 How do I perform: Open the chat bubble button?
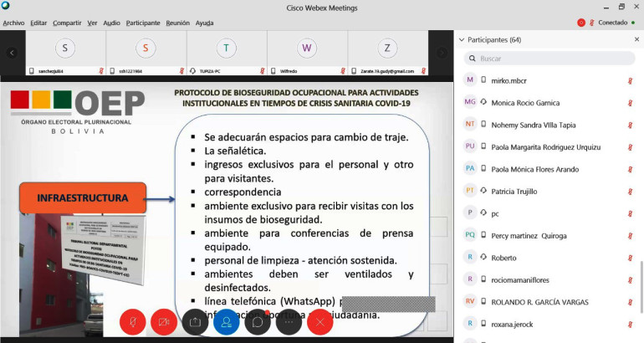257,321
